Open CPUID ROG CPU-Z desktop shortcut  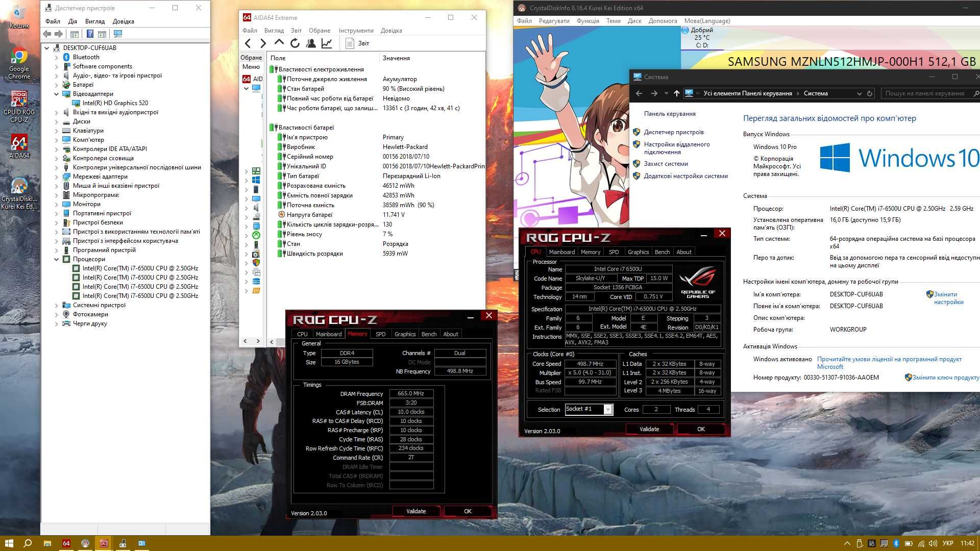click(19, 107)
